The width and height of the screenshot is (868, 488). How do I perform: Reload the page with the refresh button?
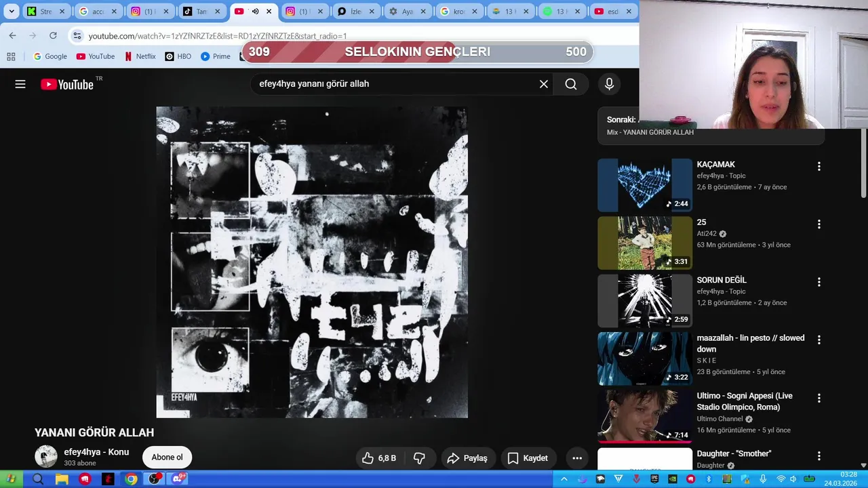(x=53, y=35)
